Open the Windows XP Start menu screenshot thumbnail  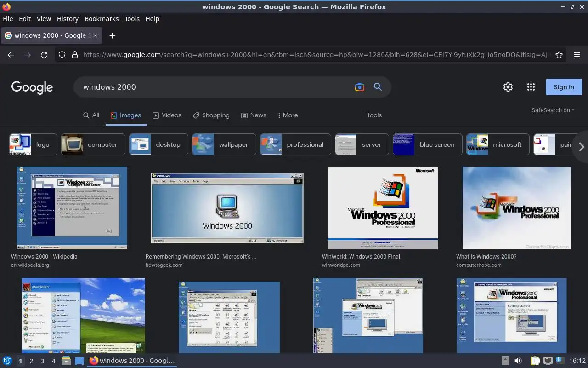(83, 316)
